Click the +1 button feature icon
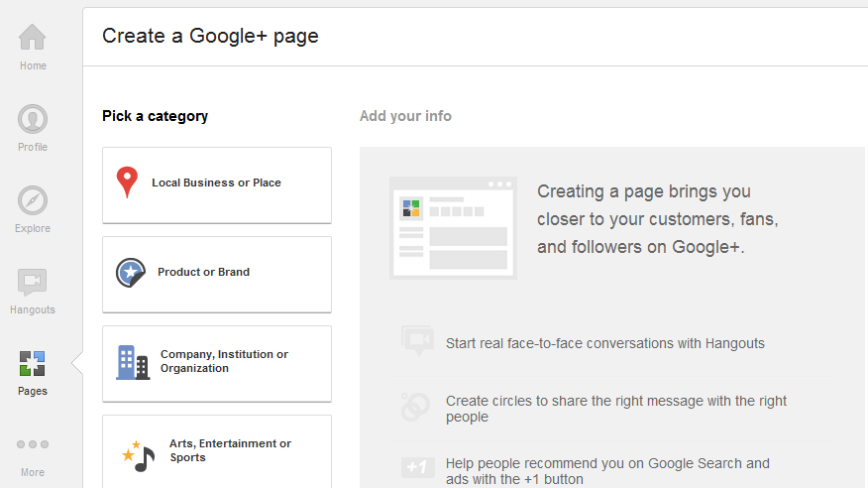The width and height of the screenshot is (868, 488). (418, 467)
